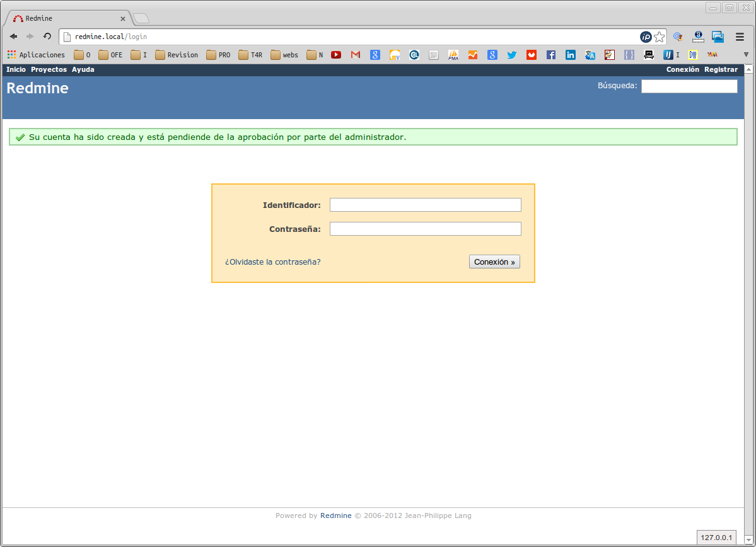Submit login with Conexión » button
The height and width of the screenshot is (547, 756).
(494, 262)
